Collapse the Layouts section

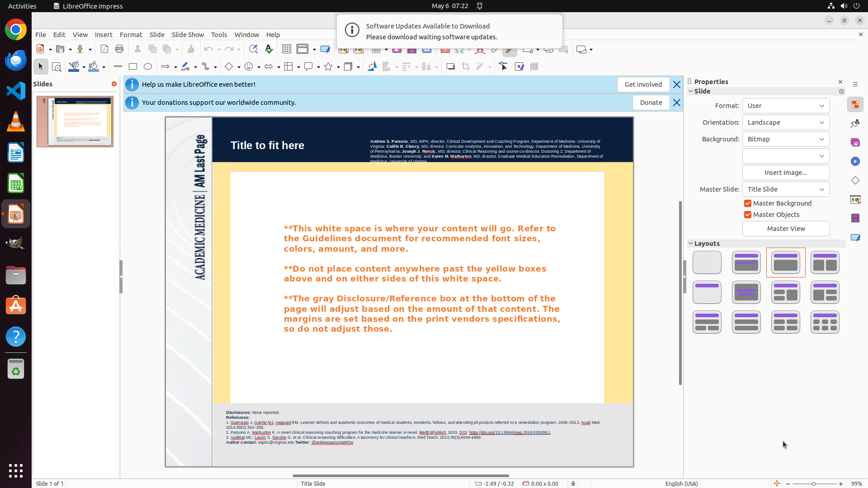click(x=691, y=243)
